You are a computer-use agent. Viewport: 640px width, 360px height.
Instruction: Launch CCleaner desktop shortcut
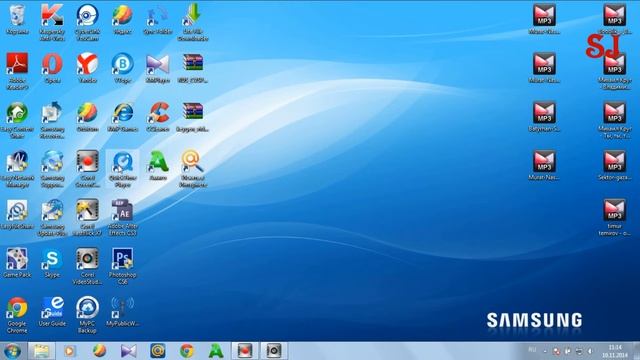[x=158, y=117]
